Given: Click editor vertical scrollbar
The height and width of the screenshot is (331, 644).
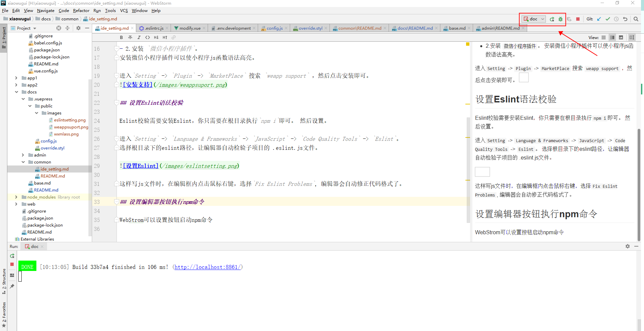Looking at the screenshot, I should (x=468, y=170).
